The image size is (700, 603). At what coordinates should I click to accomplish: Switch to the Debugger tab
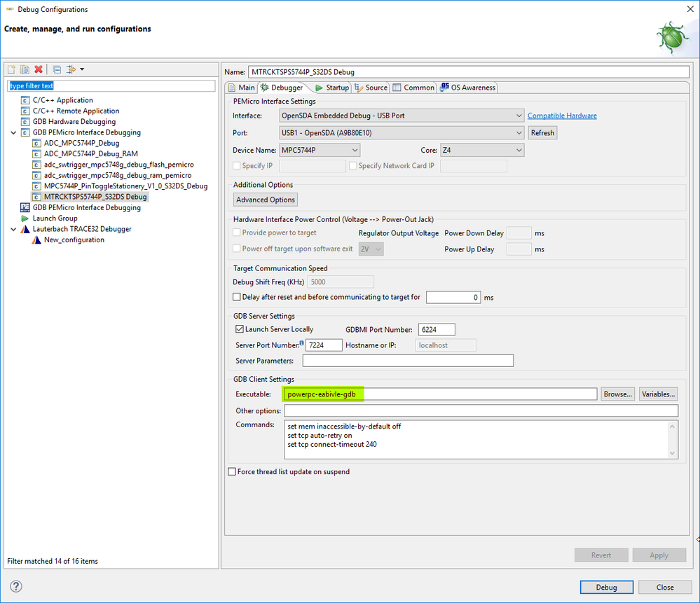(x=282, y=88)
